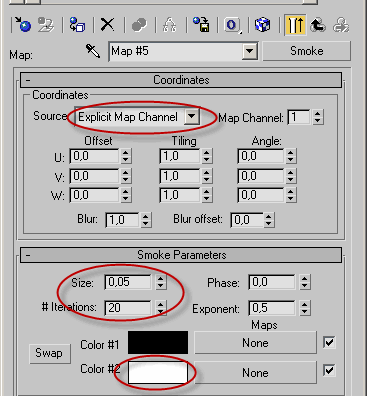Click the U Angle field
This screenshot has width=367, height=396.
point(261,156)
